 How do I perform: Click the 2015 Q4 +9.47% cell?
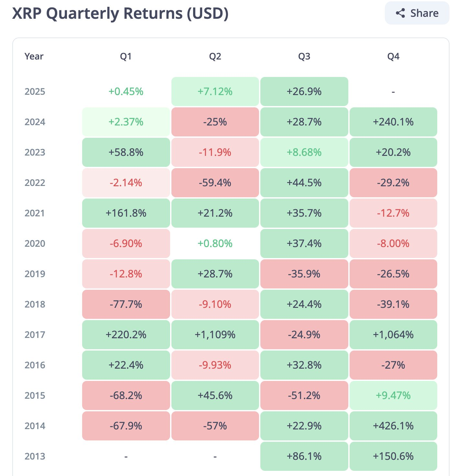pos(393,395)
